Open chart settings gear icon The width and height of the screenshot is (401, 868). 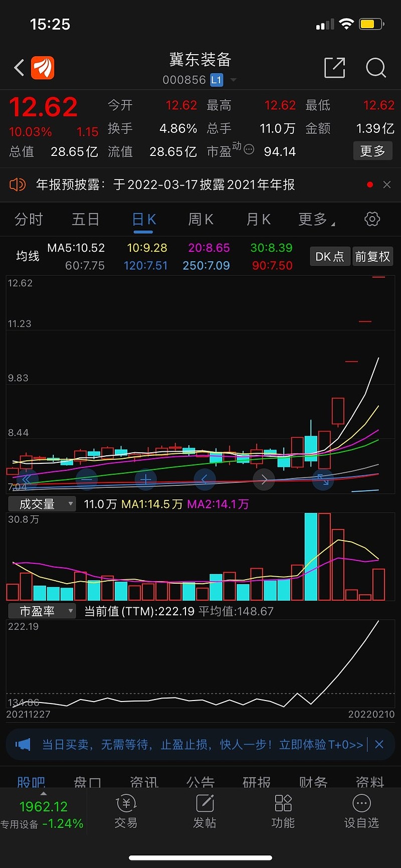372,219
